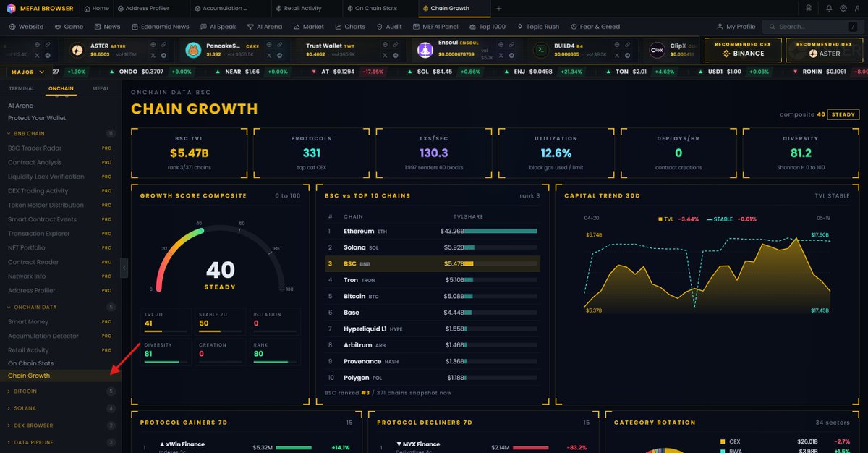Open Ensoul globe icon
This screenshot has width=868, height=453.
[x=501, y=45]
